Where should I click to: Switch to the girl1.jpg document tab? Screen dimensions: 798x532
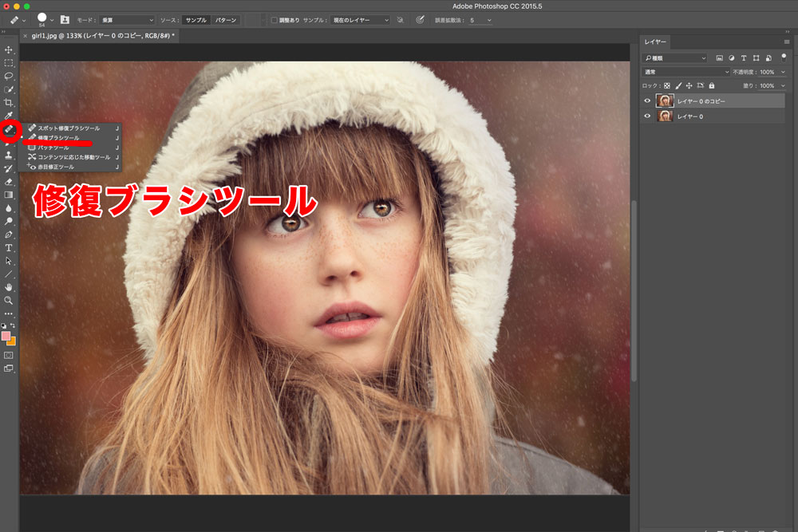[103, 36]
